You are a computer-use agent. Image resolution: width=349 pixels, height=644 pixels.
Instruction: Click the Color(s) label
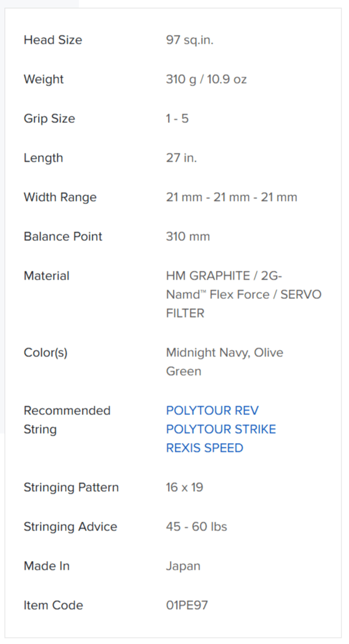coord(46,353)
